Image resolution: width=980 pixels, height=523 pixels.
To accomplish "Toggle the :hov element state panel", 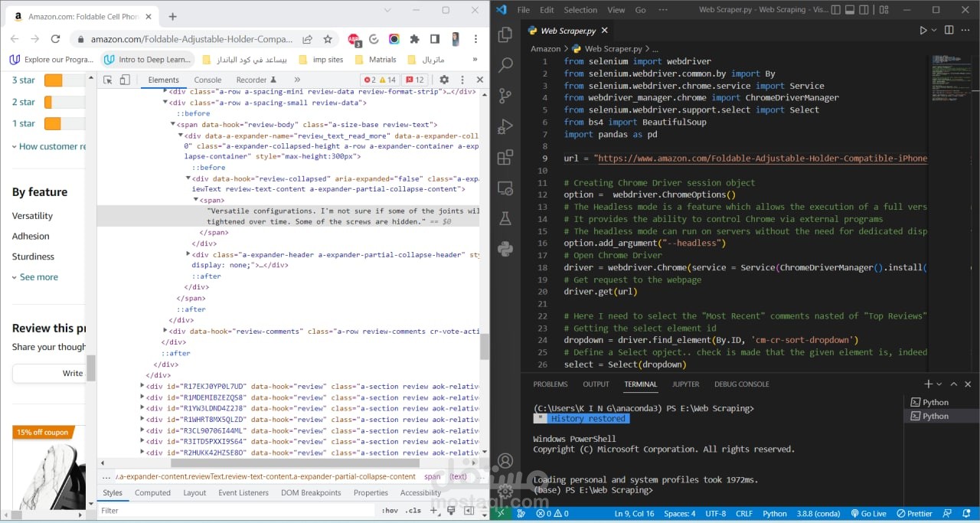I will [x=390, y=511].
